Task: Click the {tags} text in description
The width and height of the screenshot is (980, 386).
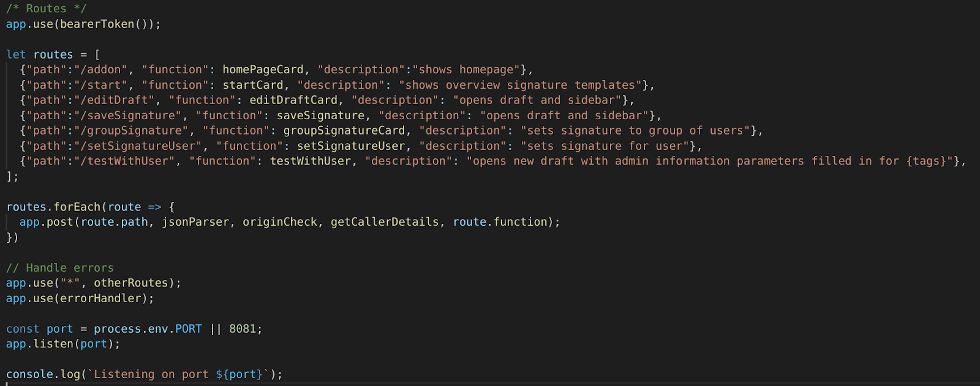Action: (926, 161)
